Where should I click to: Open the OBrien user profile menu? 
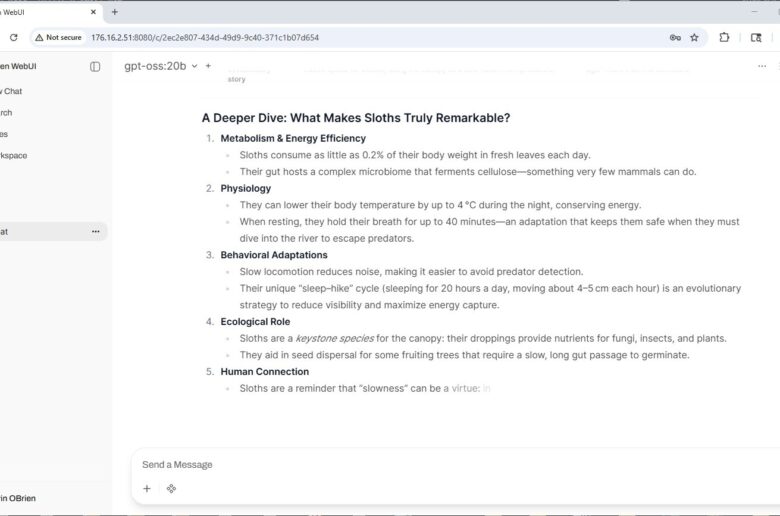tap(20, 498)
